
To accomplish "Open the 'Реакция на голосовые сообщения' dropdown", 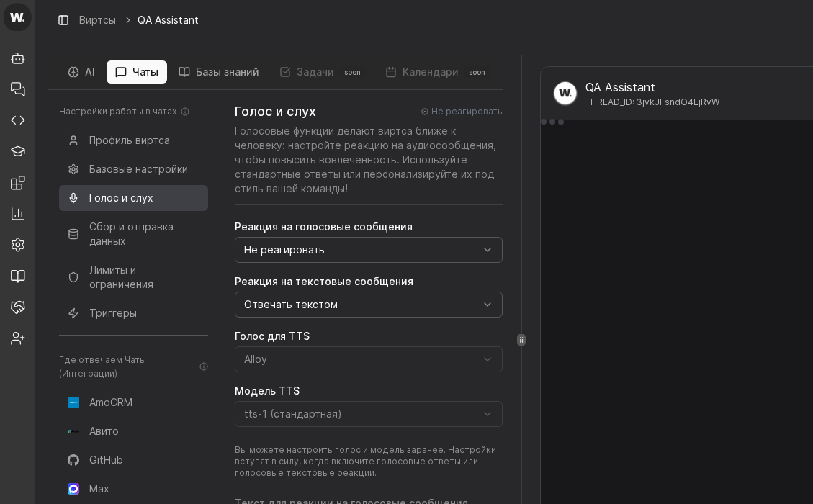I will (368, 250).
